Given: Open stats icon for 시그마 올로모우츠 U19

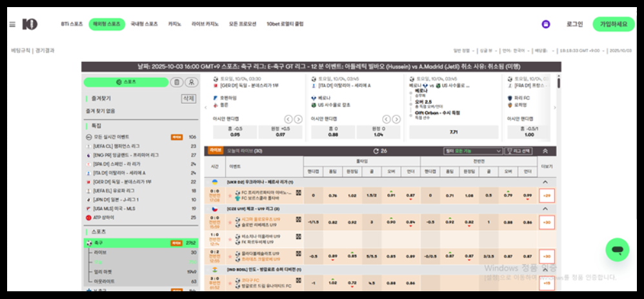Looking at the screenshot, I should [x=299, y=219].
